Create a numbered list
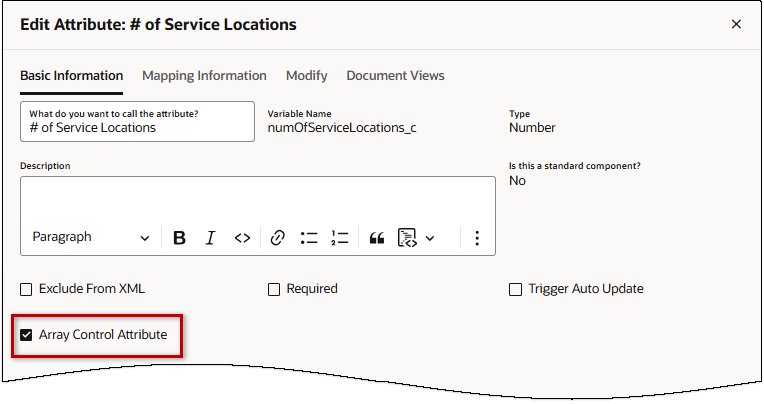Viewport: 764px width, 404px height. pyautogui.click(x=340, y=238)
